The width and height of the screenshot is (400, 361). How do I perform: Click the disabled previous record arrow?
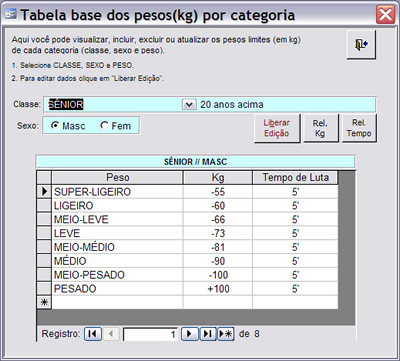(x=111, y=334)
